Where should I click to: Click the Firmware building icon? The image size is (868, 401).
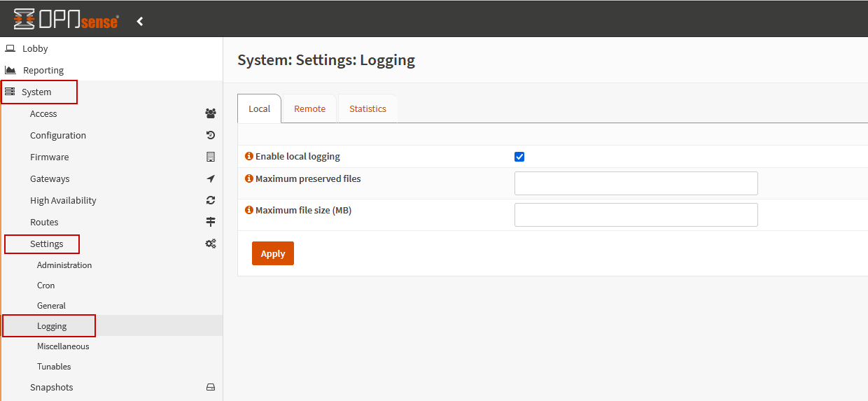(210, 157)
